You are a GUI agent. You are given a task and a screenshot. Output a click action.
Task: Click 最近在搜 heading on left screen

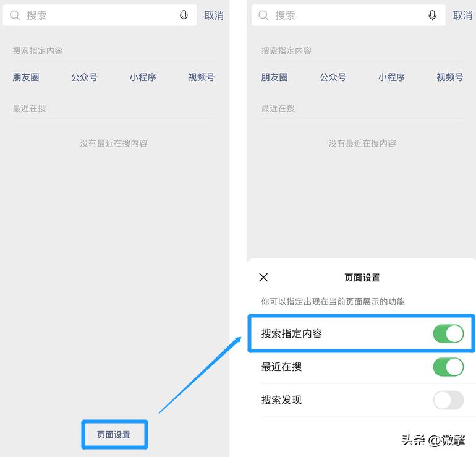[29, 108]
